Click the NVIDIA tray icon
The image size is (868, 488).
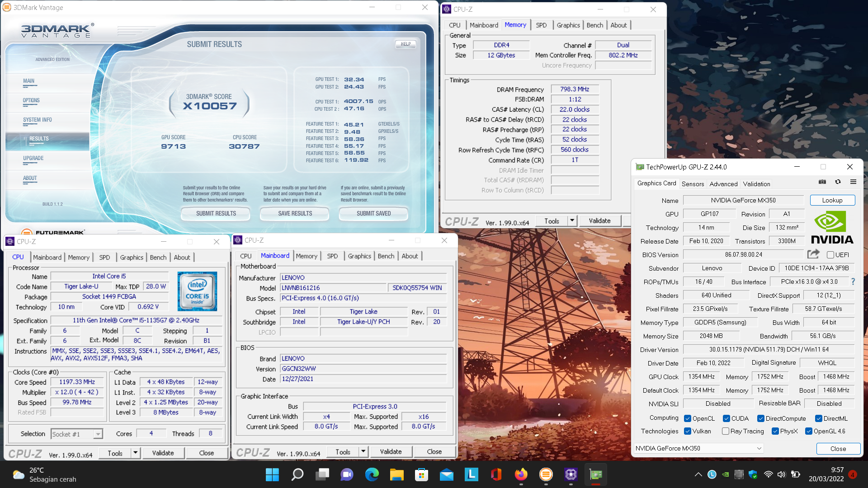point(725,474)
